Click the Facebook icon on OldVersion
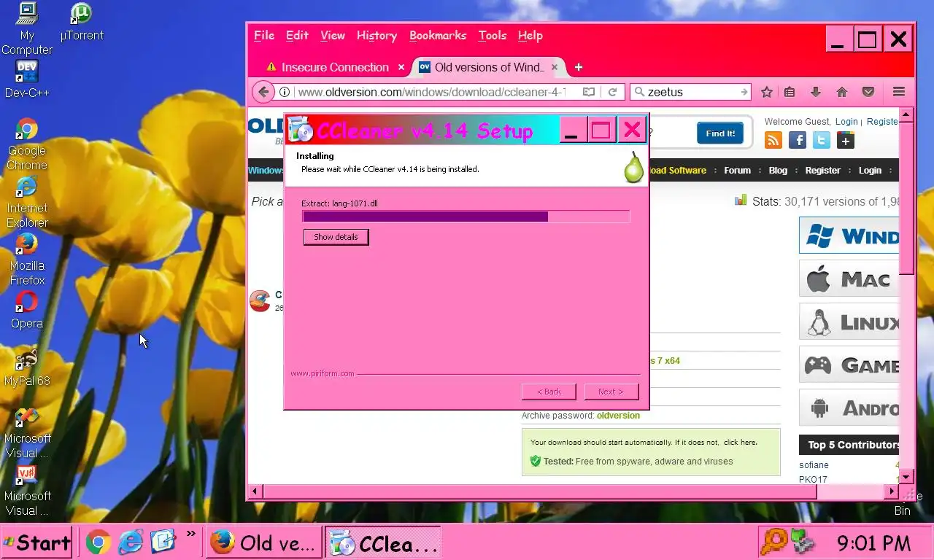This screenshot has width=934, height=560. click(798, 140)
